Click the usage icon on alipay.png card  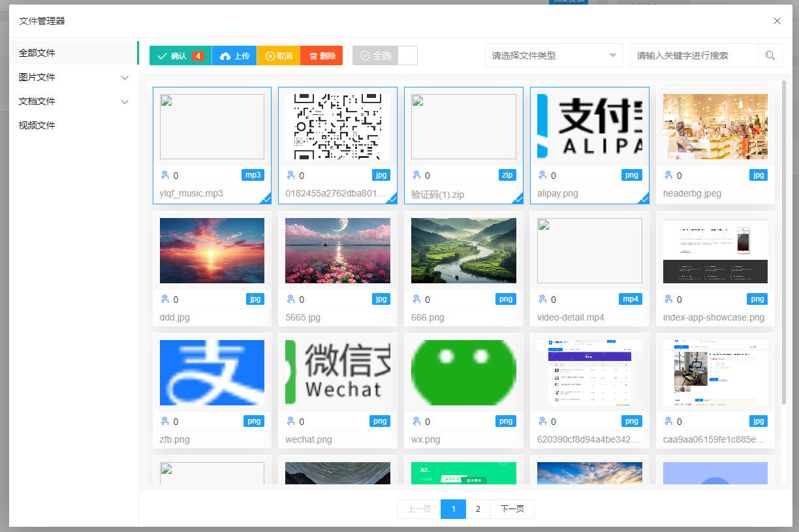coord(542,176)
